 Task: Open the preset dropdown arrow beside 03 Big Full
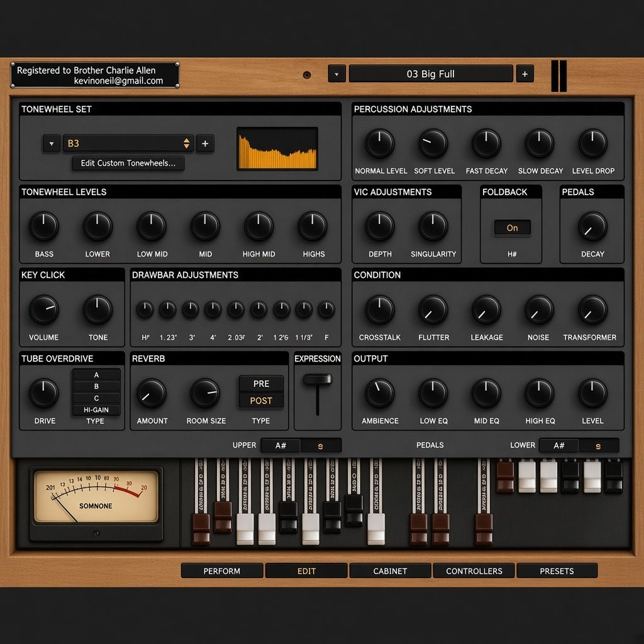[336, 74]
